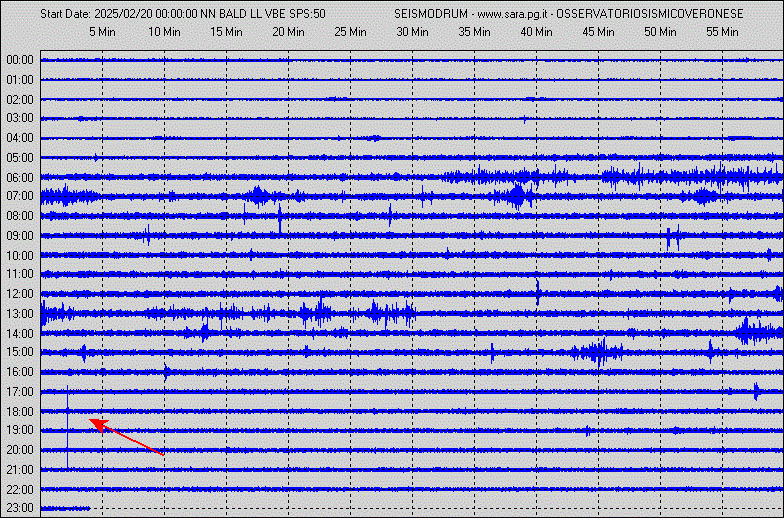Click the 45 Min column header

tap(598, 32)
